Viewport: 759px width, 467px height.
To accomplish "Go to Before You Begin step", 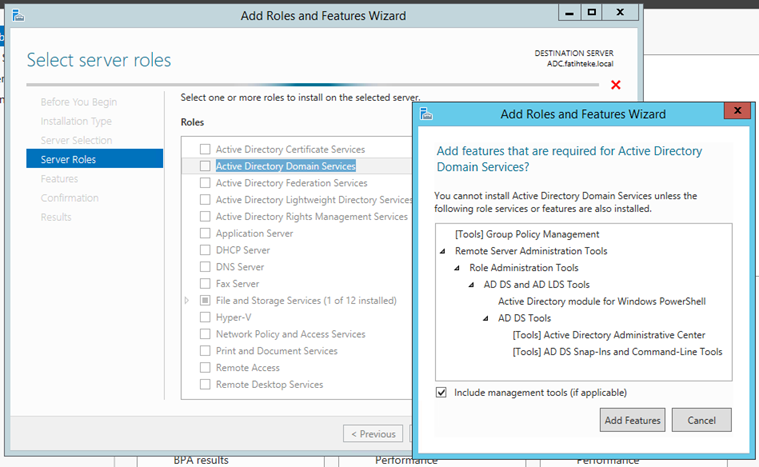I will pos(78,102).
